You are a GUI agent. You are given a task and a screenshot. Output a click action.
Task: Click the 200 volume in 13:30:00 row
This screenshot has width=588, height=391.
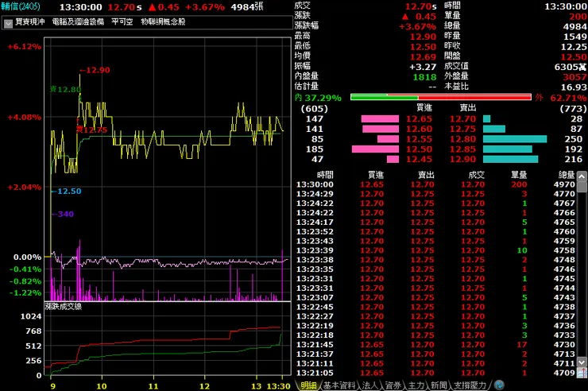(x=519, y=184)
